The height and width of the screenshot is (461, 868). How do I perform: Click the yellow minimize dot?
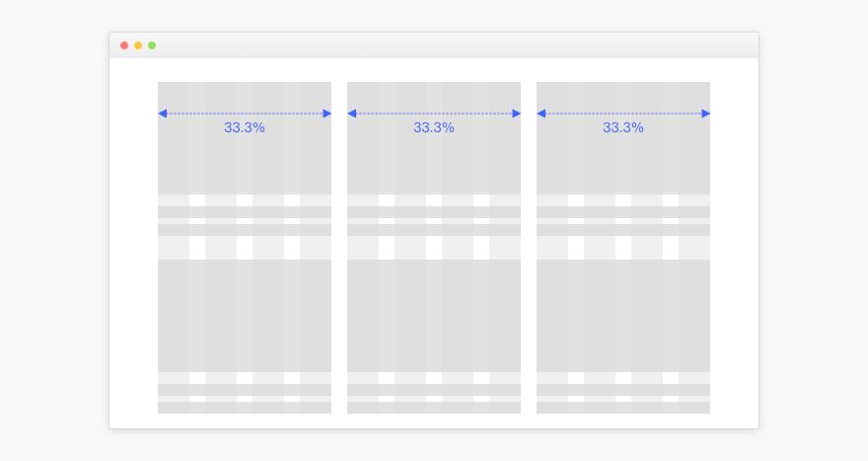(138, 45)
